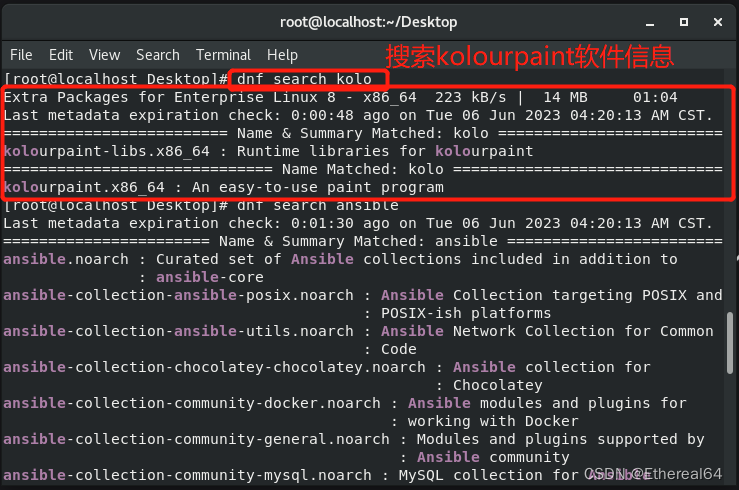739x490 pixels.
Task: Open the Terminal menu
Action: (x=223, y=55)
